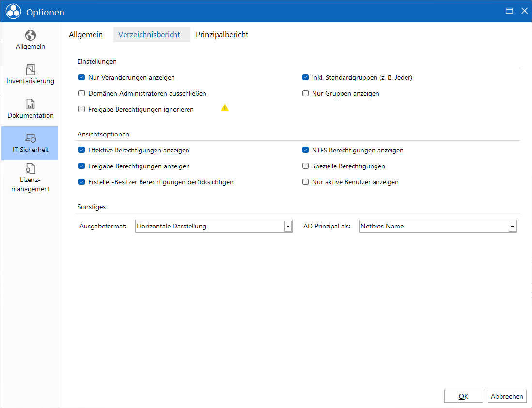Uncheck Freigabe Berechtigungen anzeigen
This screenshot has height=408, width=532.
point(81,166)
